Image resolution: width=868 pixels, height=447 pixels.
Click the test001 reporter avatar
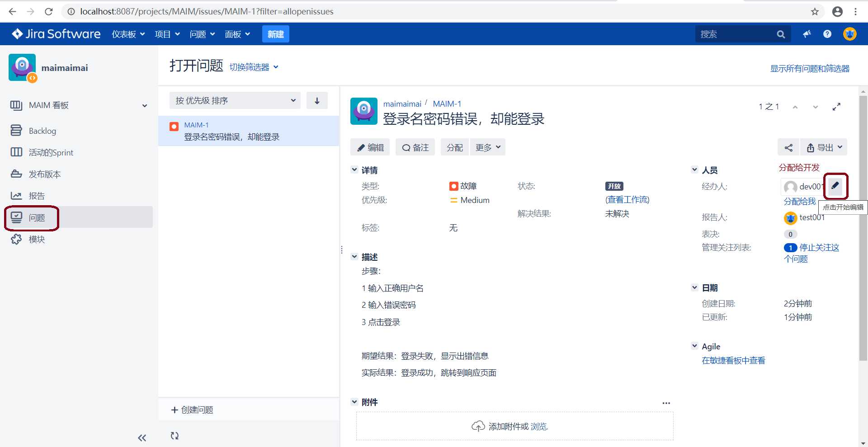point(790,218)
